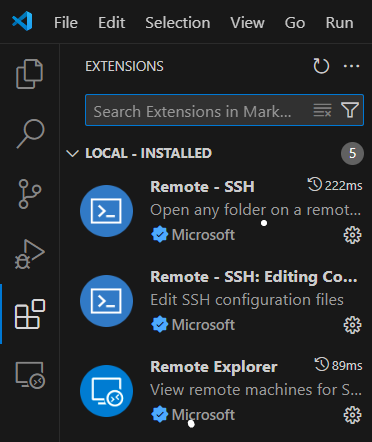Screen dimensions: 372x442
Task: Click Remote - SSH: Editing Configuration extension icon
Action: pyautogui.click(x=106, y=301)
